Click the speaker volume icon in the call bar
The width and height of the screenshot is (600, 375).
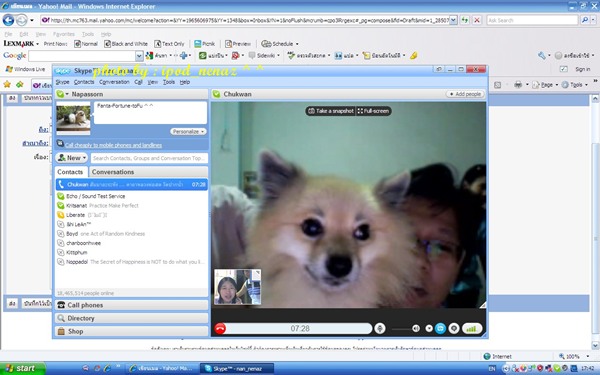(x=416, y=328)
